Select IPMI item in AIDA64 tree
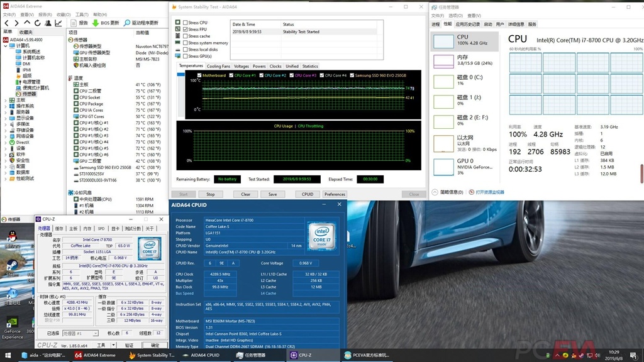 pyautogui.click(x=23, y=70)
